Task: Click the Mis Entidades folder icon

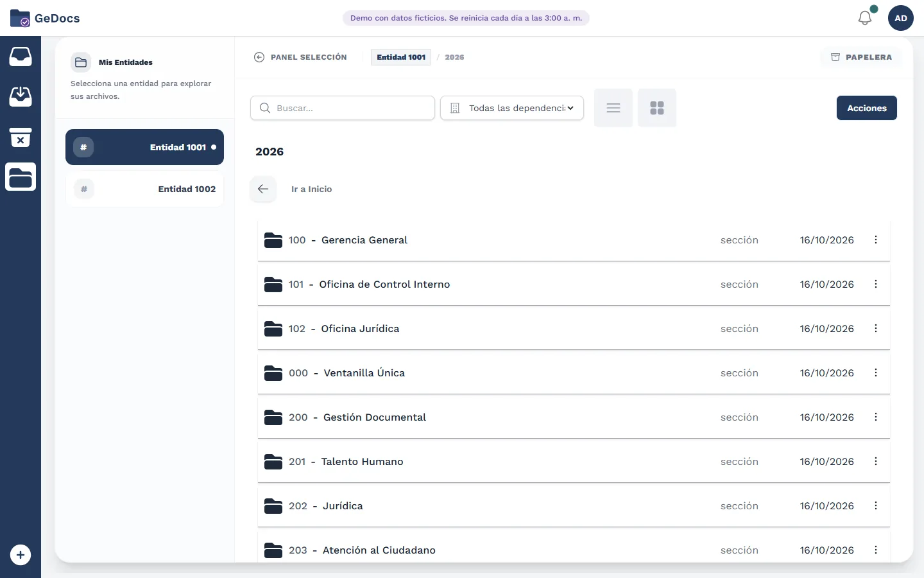Action: 81,62
